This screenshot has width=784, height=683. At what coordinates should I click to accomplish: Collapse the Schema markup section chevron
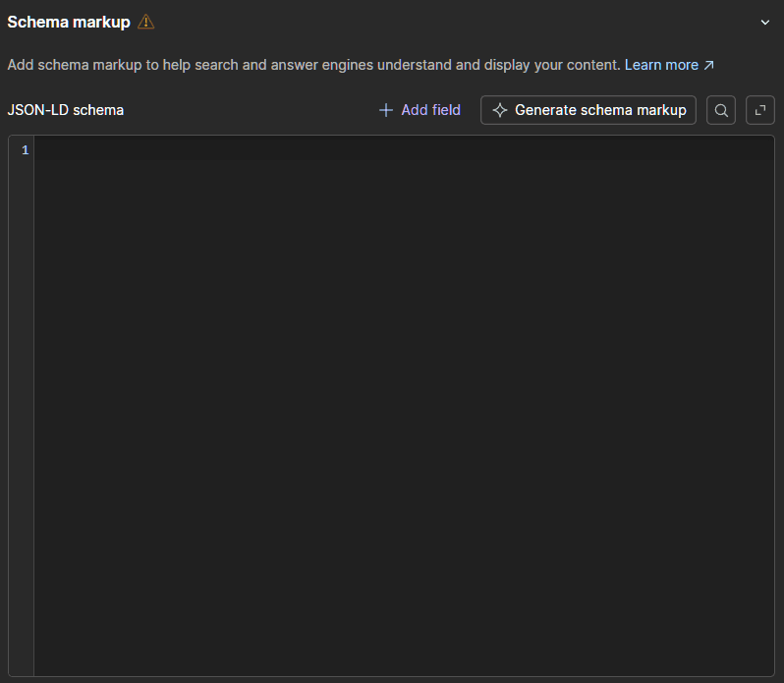[x=764, y=23]
